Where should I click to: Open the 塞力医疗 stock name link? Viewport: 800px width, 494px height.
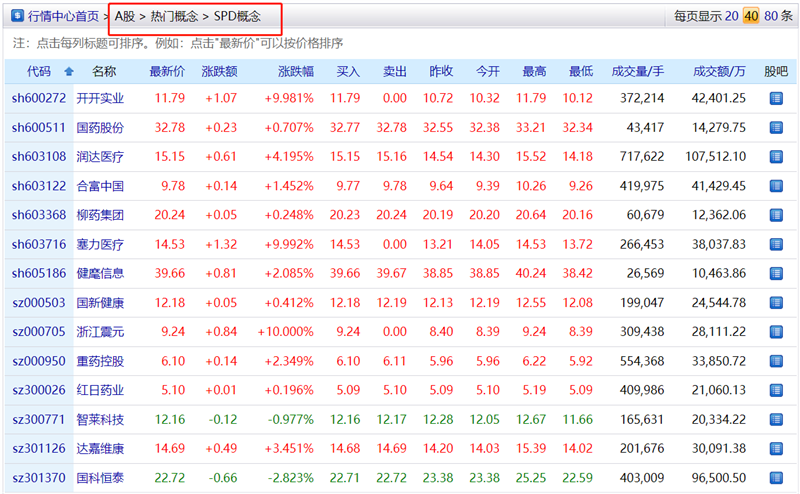click(x=100, y=244)
